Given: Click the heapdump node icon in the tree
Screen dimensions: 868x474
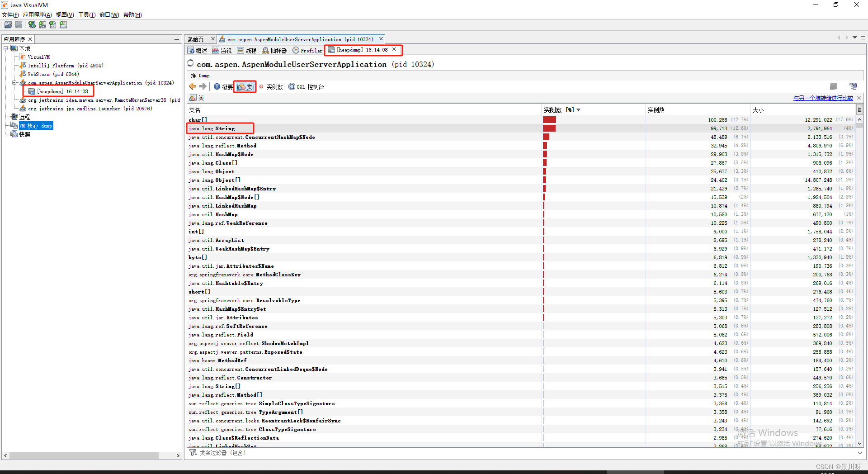Looking at the screenshot, I should (32, 91).
